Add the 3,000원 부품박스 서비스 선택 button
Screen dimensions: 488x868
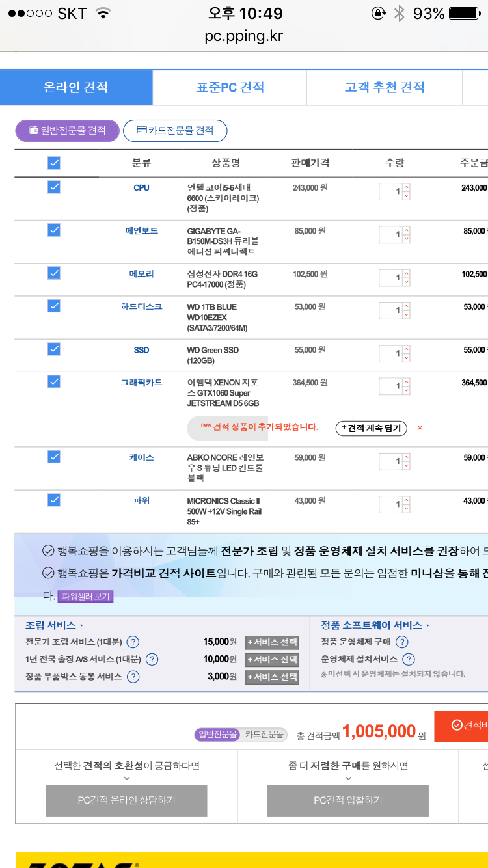[273, 677]
